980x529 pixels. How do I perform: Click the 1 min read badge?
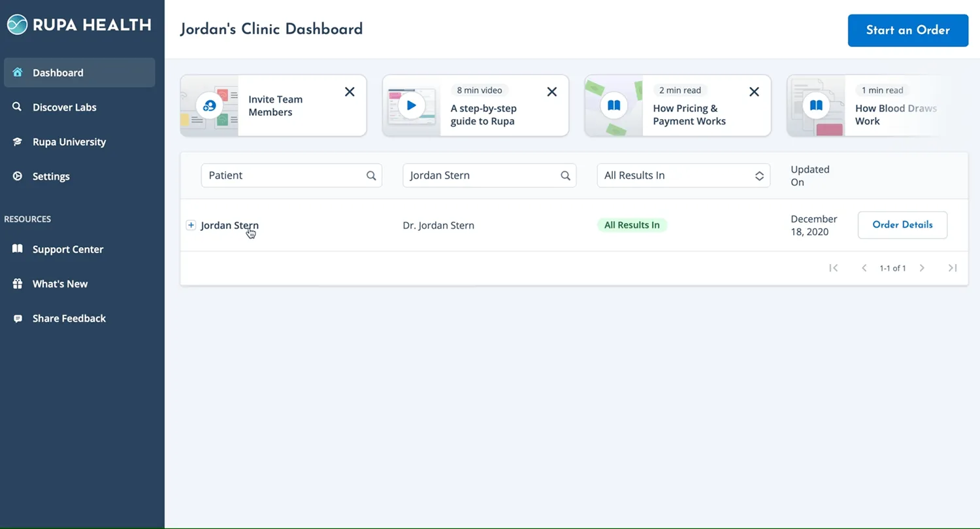pyautogui.click(x=883, y=90)
